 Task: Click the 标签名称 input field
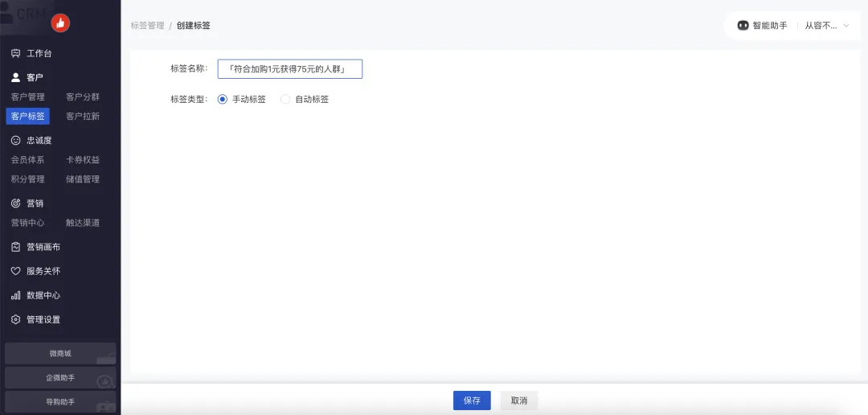point(289,69)
